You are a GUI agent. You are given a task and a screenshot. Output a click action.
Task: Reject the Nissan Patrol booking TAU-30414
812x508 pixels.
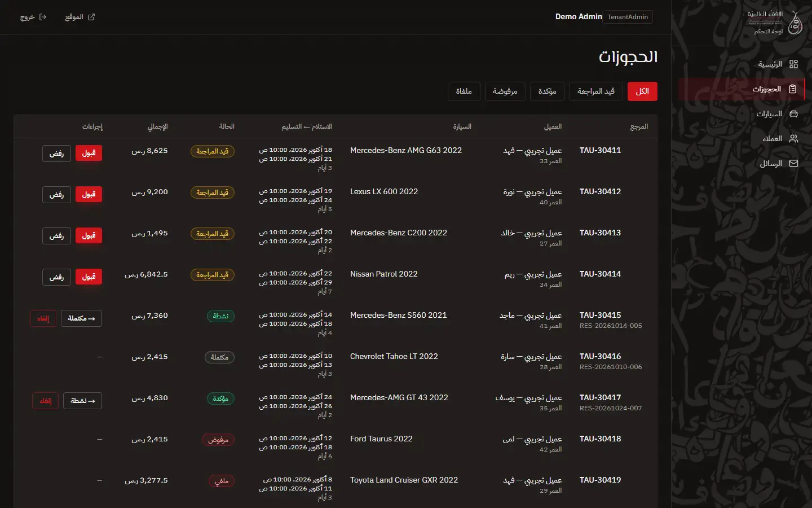pyautogui.click(x=56, y=277)
